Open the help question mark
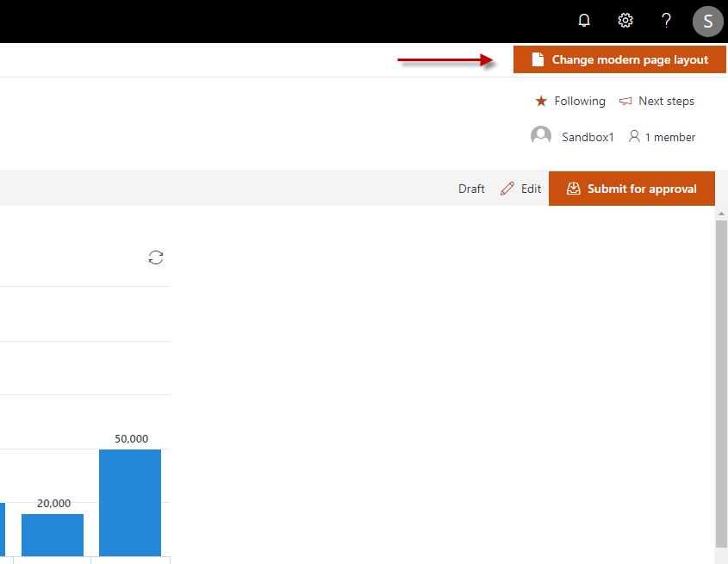This screenshot has width=728, height=564. [x=666, y=20]
